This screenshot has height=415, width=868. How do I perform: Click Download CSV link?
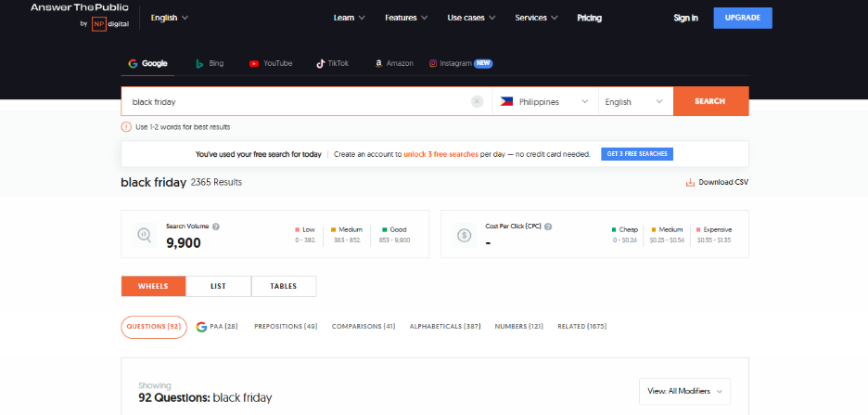(716, 182)
